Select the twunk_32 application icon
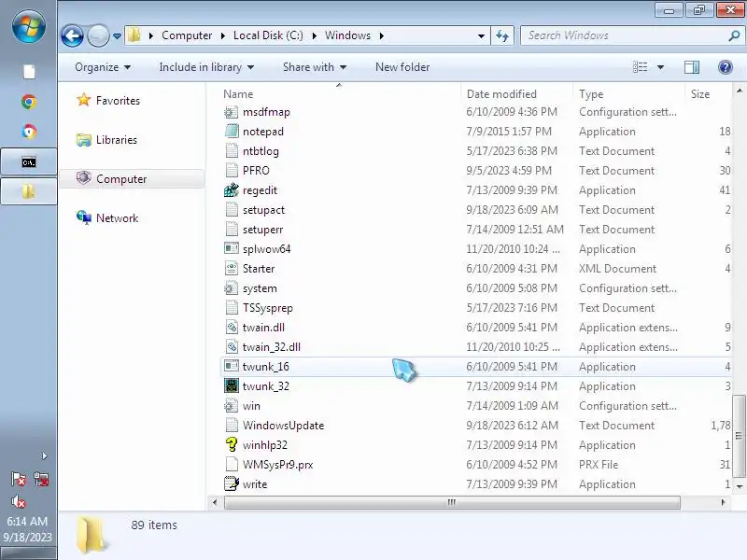 click(x=231, y=386)
